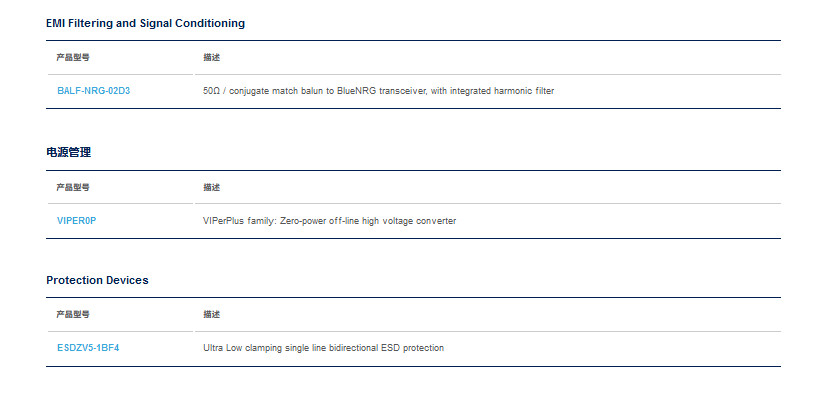The width and height of the screenshot is (821, 397).
Task: Click the 电源管理 section heading
Action: [69, 152]
